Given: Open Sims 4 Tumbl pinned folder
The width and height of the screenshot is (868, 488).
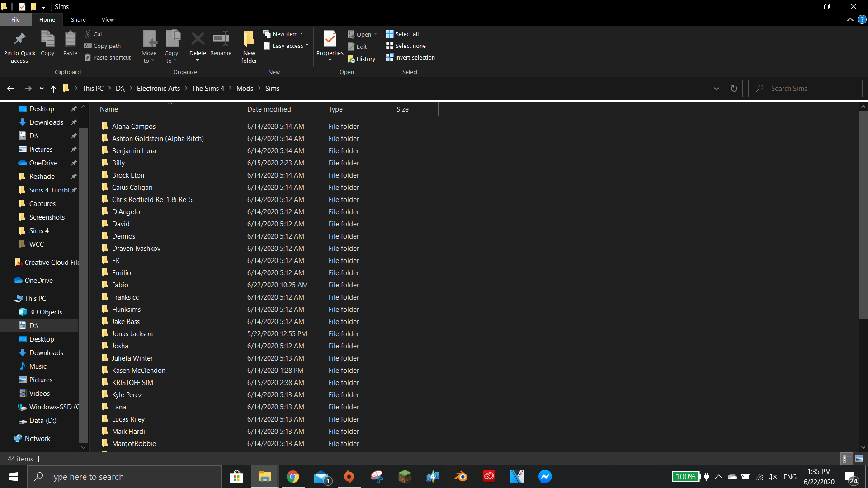Looking at the screenshot, I should 49,190.
